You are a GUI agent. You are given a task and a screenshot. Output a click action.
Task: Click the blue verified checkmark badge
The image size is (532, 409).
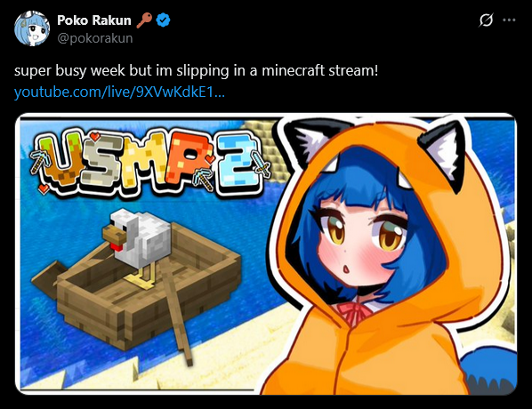point(163,20)
